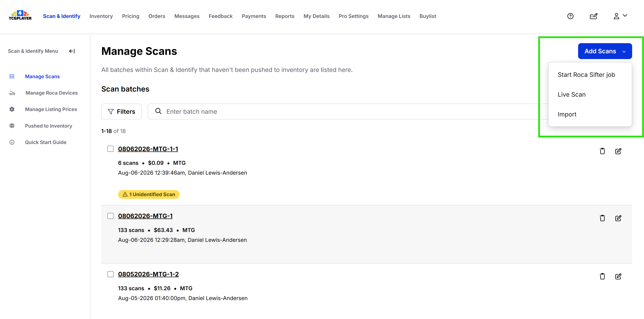Go to My Details tab
This screenshot has height=319, width=644.
(316, 16)
